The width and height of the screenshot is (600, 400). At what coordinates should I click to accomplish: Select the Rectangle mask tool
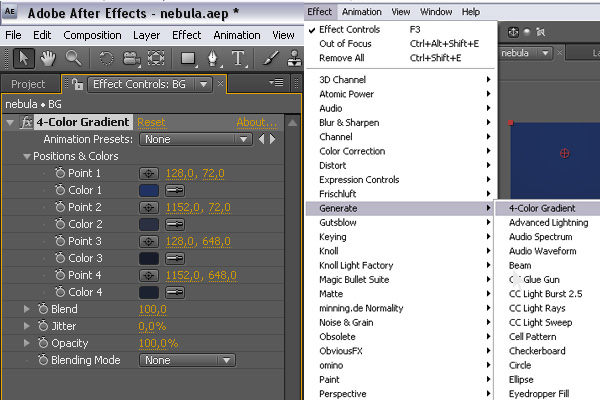[x=188, y=59]
